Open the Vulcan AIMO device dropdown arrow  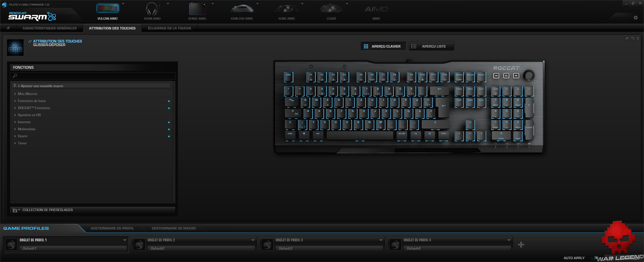(x=123, y=4)
